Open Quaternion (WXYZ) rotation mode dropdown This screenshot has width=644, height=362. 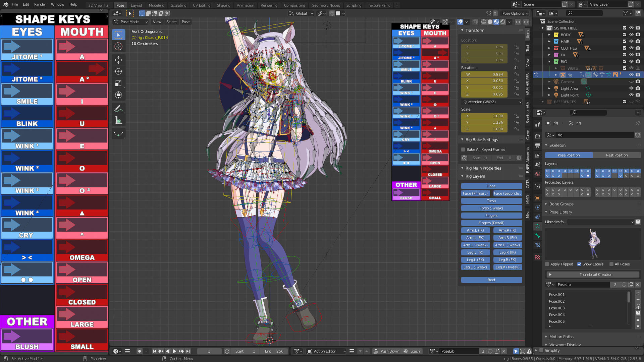pos(492,102)
